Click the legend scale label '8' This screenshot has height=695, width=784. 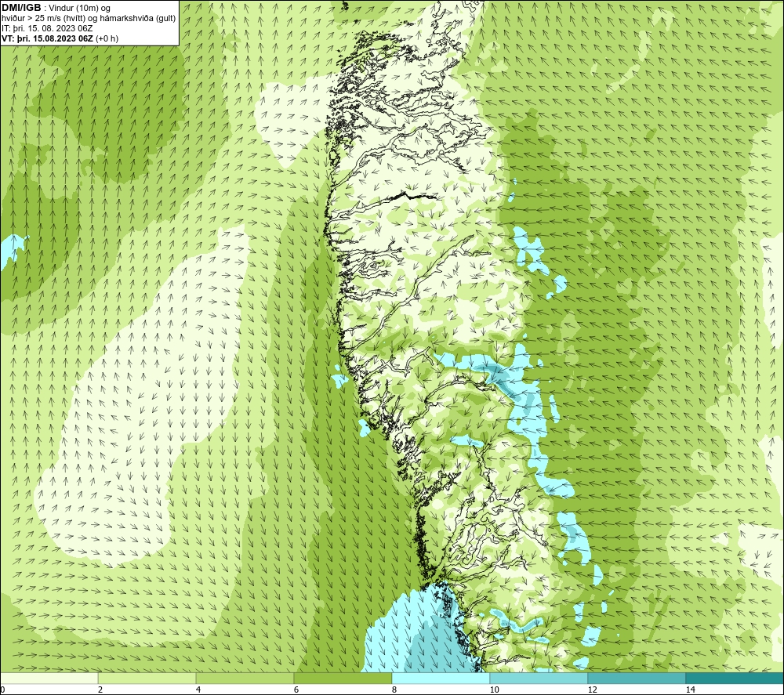pyautogui.click(x=394, y=690)
